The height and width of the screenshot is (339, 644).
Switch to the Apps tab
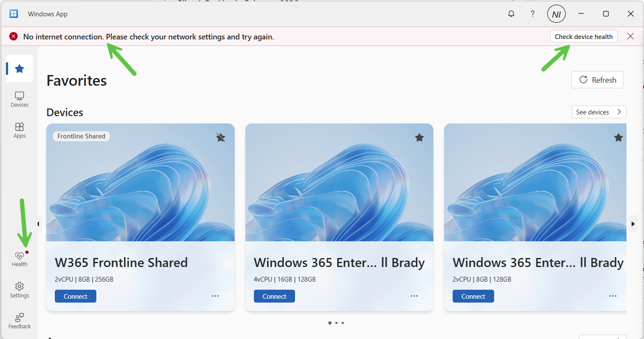[19, 130]
